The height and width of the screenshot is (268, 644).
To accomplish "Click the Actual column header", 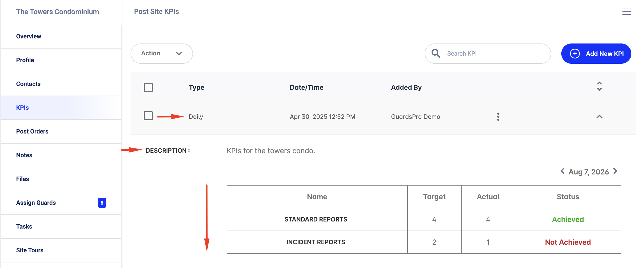I will coord(488,197).
